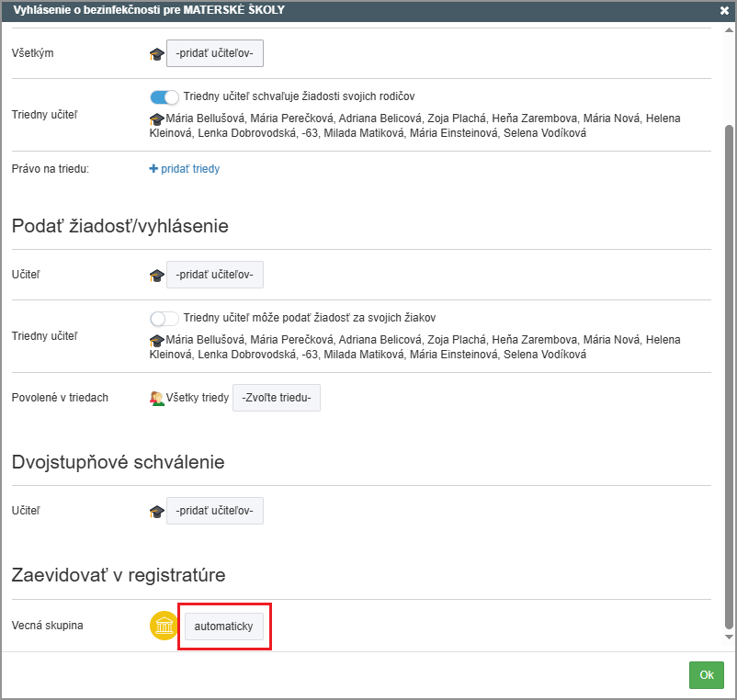737x700 pixels.
Task: Disable the Triedny učiteľ schvaľuje žiadosti toggle
Action: [x=164, y=96]
